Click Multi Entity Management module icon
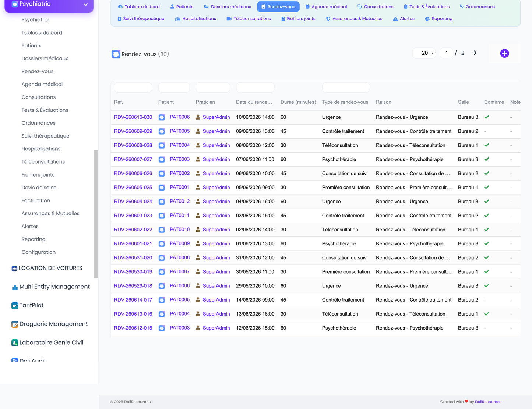The image size is (532, 409). point(15,287)
